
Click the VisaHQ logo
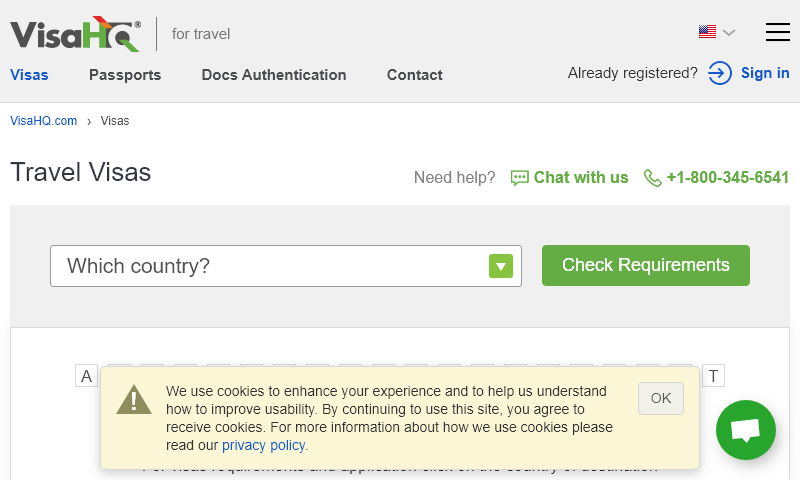point(75,34)
